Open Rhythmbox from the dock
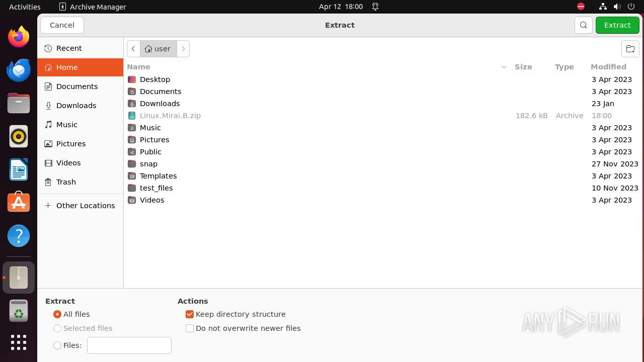The width and height of the screenshot is (644, 362). click(x=19, y=136)
